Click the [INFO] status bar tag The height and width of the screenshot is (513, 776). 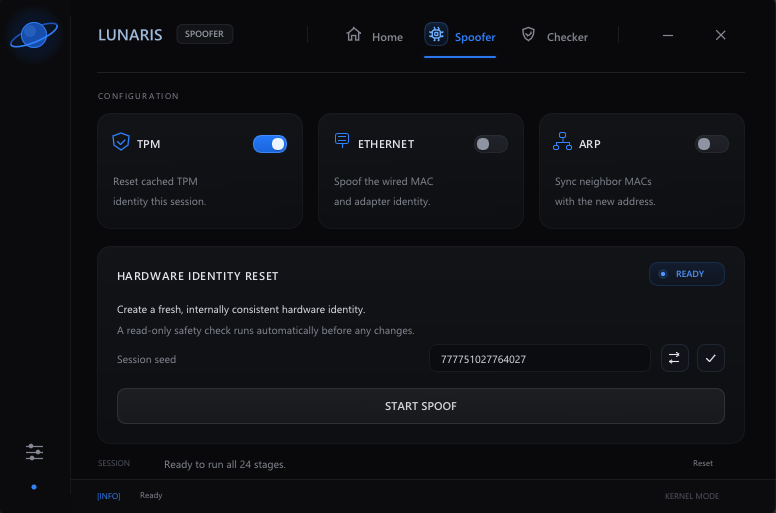[x=108, y=496]
